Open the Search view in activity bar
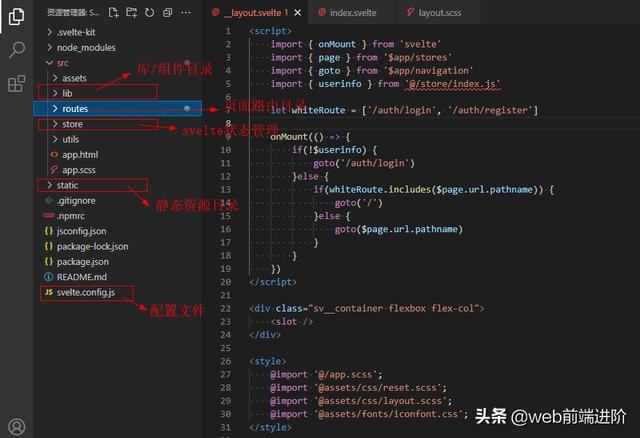This screenshot has width=640, height=438. click(17, 50)
